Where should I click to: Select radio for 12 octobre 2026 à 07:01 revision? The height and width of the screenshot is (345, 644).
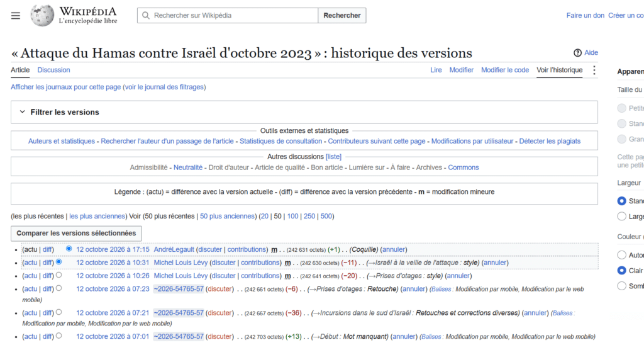[58, 336]
